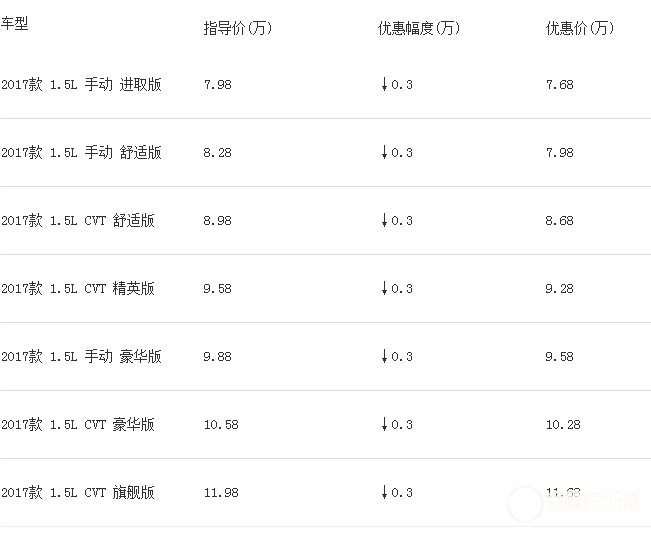Select the down arrow beside CVT 舒适版 discount
The width and height of the screenshot is (651, 537).
383,221
